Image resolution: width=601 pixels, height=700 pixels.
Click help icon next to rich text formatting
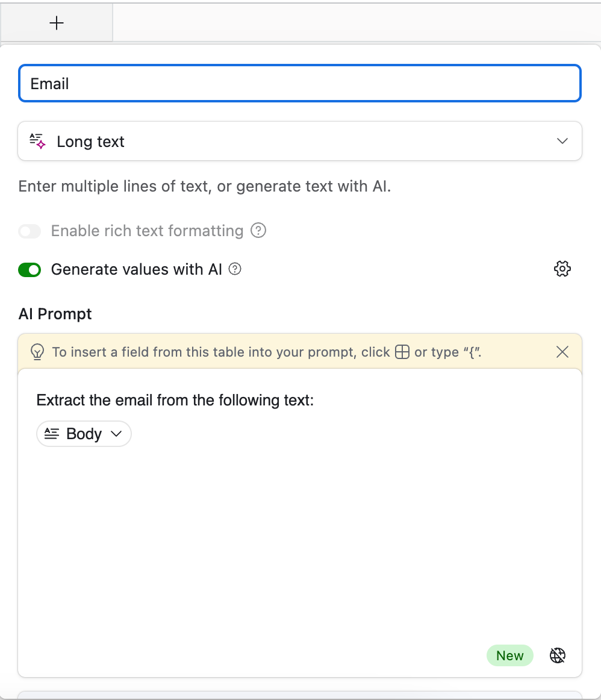point(258,230)
